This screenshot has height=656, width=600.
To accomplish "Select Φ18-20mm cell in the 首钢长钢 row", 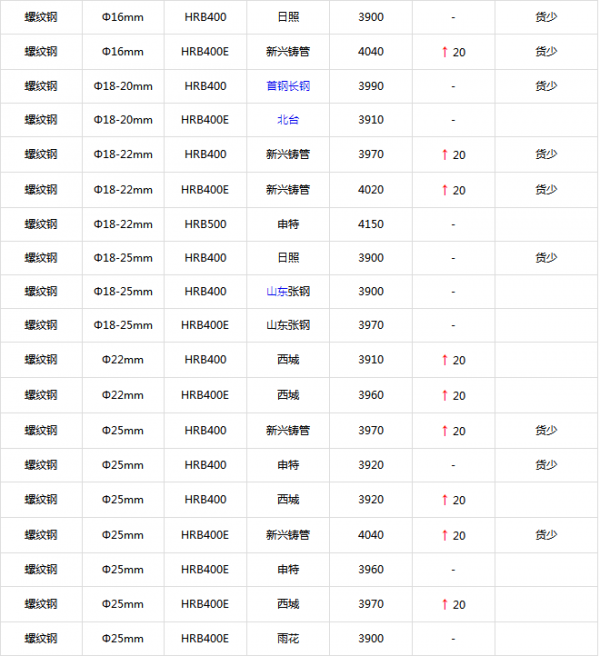I will [x=123, y=86].
